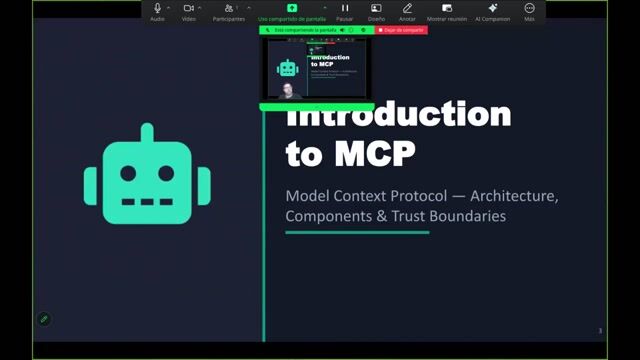Viewport: 640px width, 360px height.
Task: Click 'Está compartiendo la pantalla' status text
Action: (305, 30)
